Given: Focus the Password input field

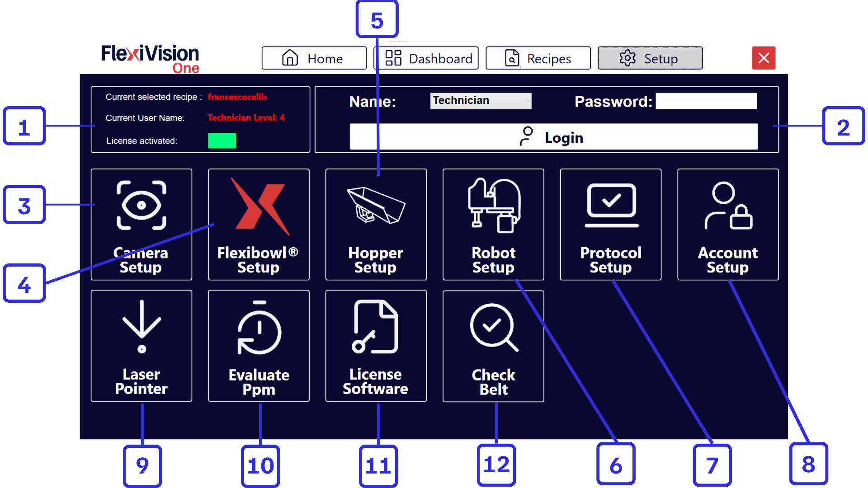Looking at the screenshot, I should [x=706, y=101].
